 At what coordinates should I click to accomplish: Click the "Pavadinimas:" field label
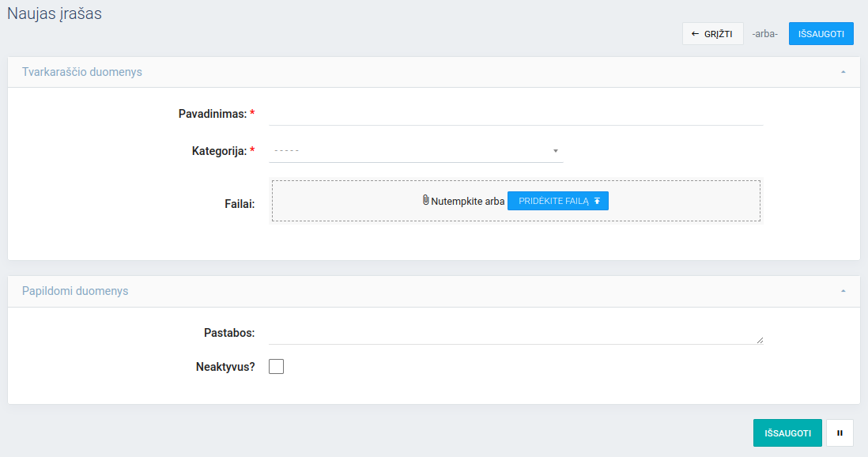pos(213,114)
